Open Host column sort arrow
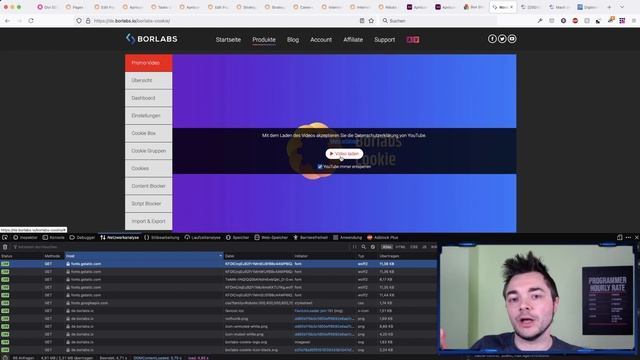 coord(220,256)
